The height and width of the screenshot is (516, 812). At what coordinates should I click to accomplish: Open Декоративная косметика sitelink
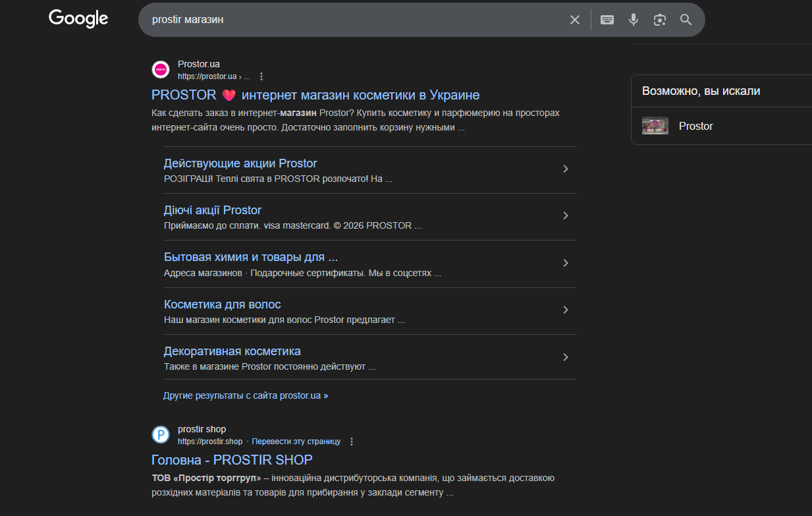coord(232,351)
